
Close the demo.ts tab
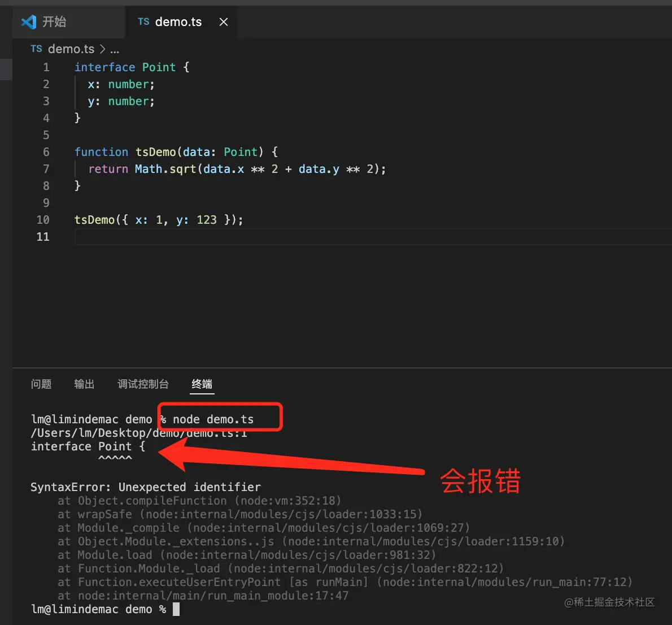pos(223,22)
